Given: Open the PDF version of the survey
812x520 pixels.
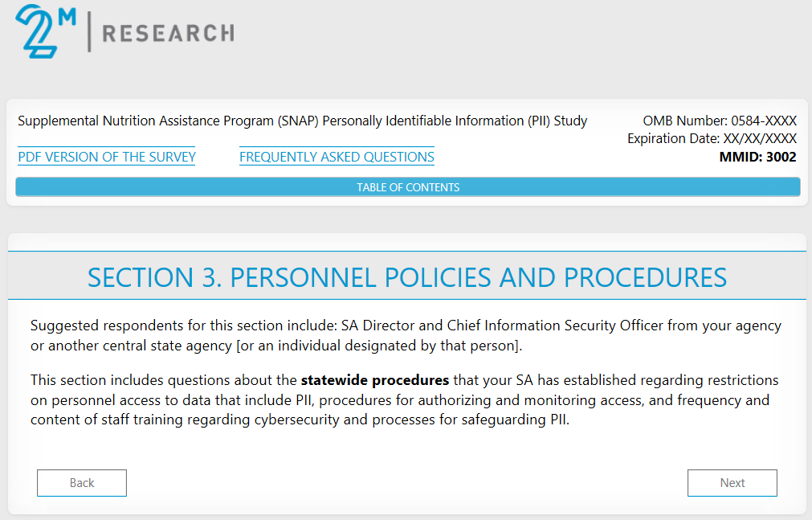Looking at the screenshot, I should [107, 157].
